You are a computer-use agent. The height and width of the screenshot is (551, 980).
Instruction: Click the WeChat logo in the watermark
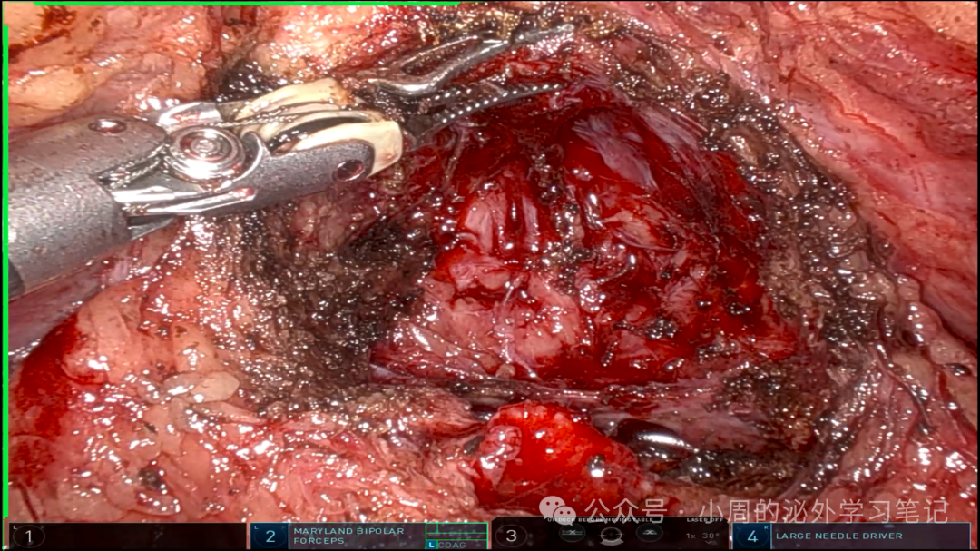click(557, 509)
